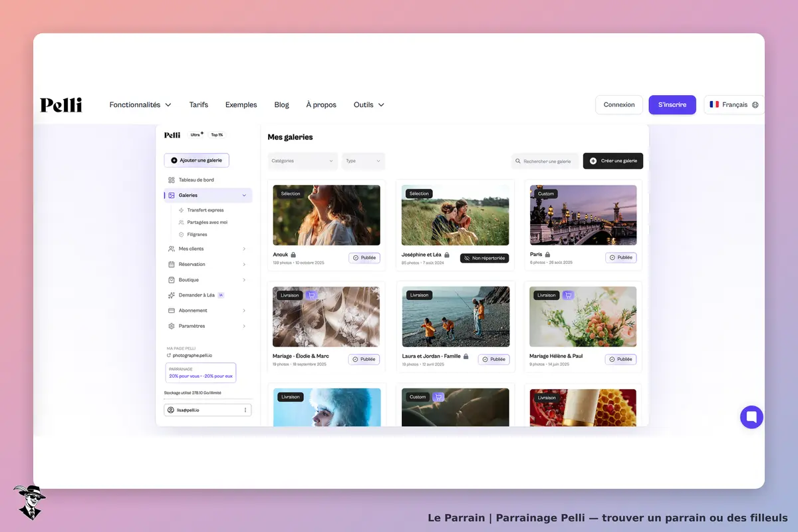Toggle Publiée status on Mariage Hélène & Paul

pos(621,360)
